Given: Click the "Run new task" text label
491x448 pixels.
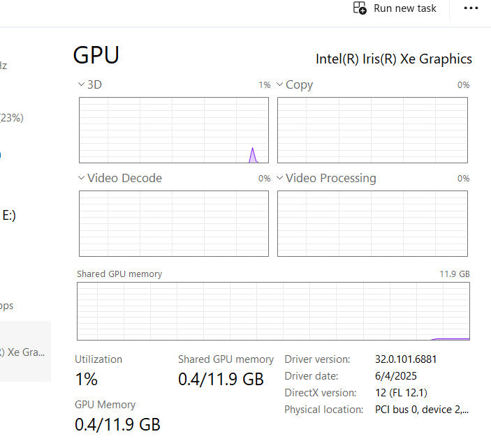Looking at the screenshot, I should pos(404,8).
